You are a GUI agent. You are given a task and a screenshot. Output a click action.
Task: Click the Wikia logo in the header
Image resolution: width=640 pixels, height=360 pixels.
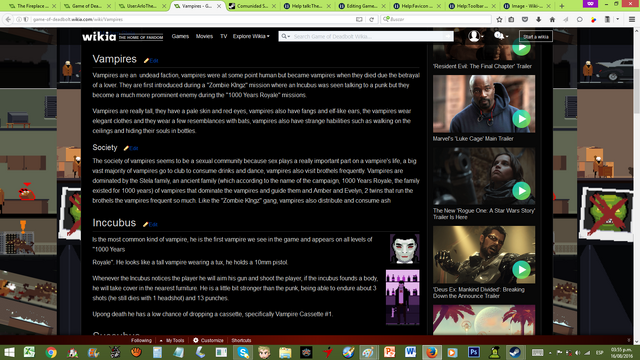coord(99,36)
